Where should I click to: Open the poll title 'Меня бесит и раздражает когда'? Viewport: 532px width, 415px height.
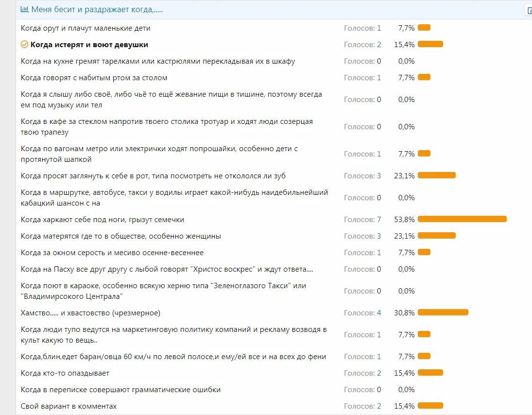[97, 9]
